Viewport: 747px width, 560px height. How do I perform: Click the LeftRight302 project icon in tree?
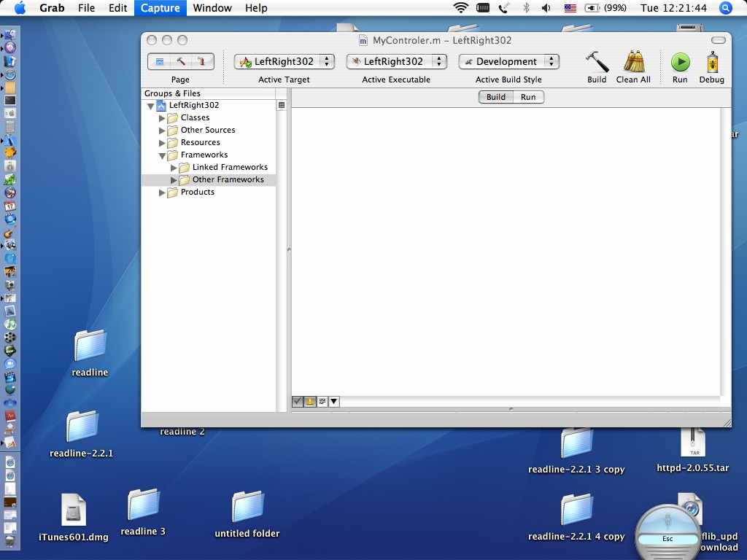point(161,105)
